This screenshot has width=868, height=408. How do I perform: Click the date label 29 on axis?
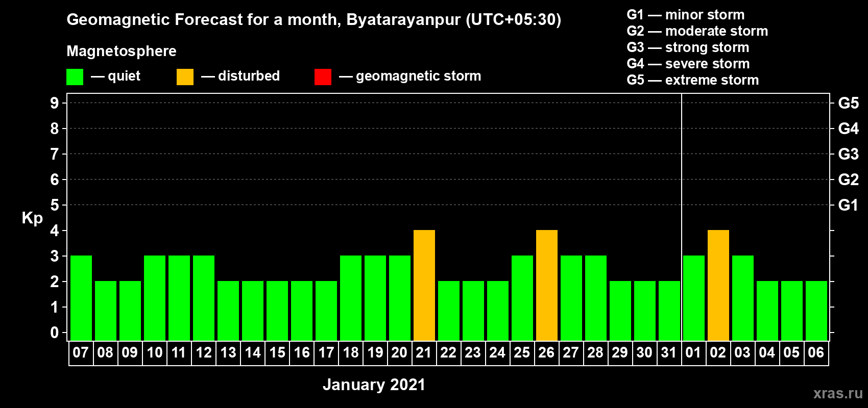click(620, 352)
